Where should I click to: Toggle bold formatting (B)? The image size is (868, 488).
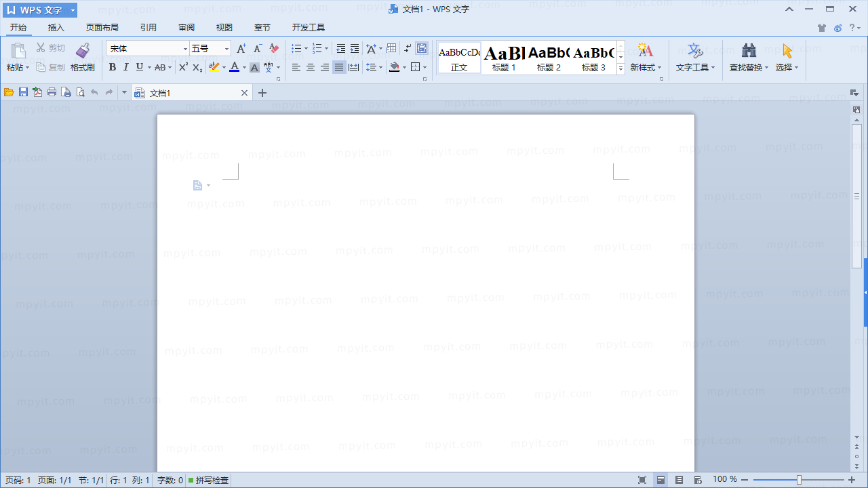point(113,67)
